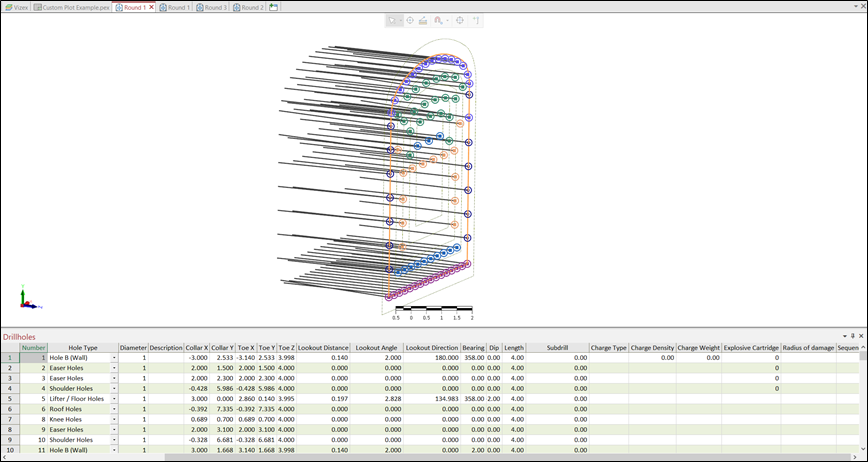Viewport: 868px width, 462px height.
Task: Click the Lookout Angle column header
Action: point(376,347)
